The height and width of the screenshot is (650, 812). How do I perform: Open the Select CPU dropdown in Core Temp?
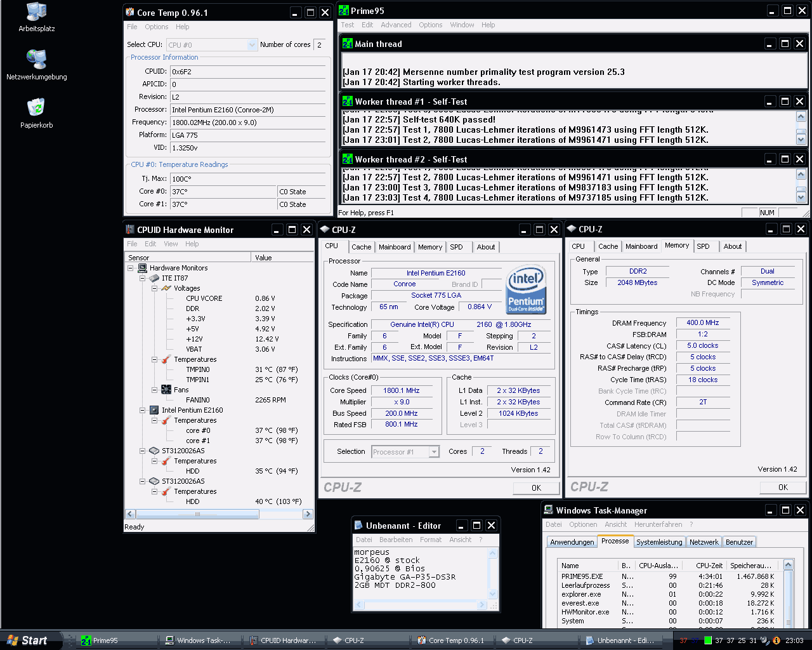tap(252, 44)
